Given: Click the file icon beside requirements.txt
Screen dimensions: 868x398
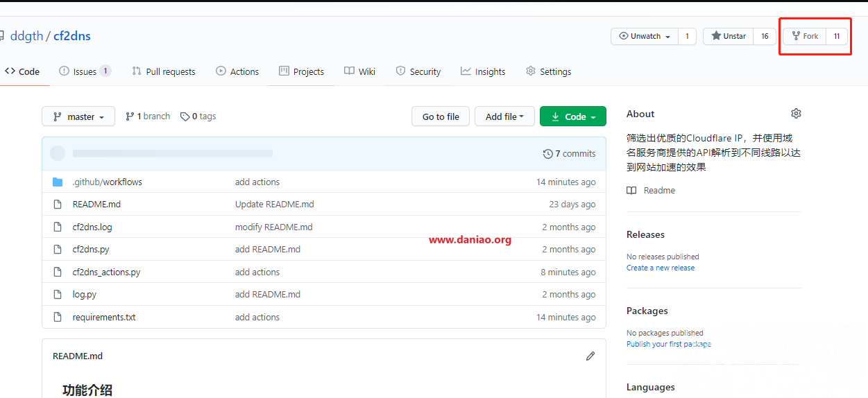Looking at the screenshot, I should tap(58, 317).
